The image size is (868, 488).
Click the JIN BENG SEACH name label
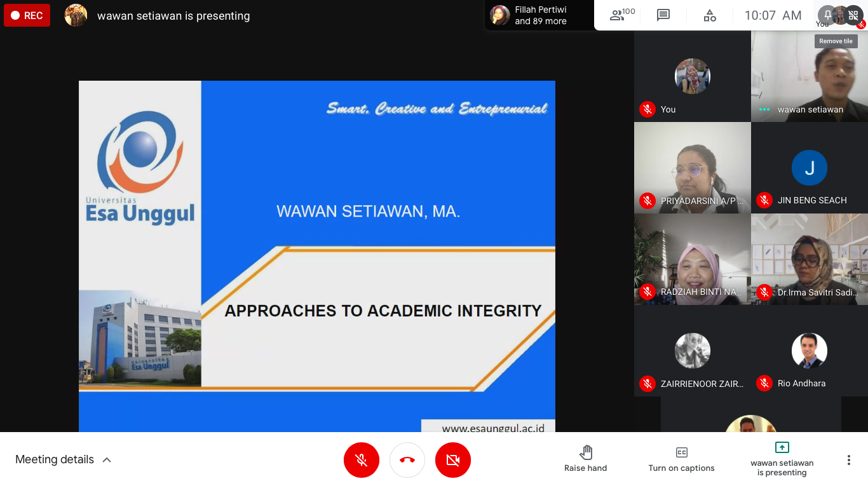click(x=812, y=200)
